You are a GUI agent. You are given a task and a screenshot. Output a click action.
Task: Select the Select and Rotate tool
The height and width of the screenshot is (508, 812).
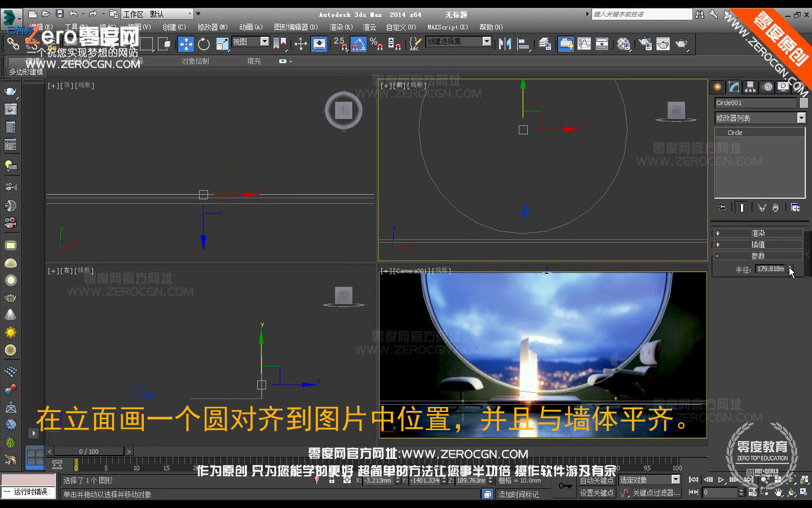pos(204,44)
